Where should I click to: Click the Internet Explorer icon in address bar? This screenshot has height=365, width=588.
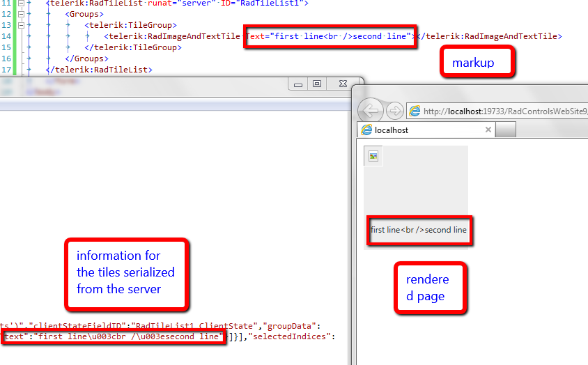(415, 111)
